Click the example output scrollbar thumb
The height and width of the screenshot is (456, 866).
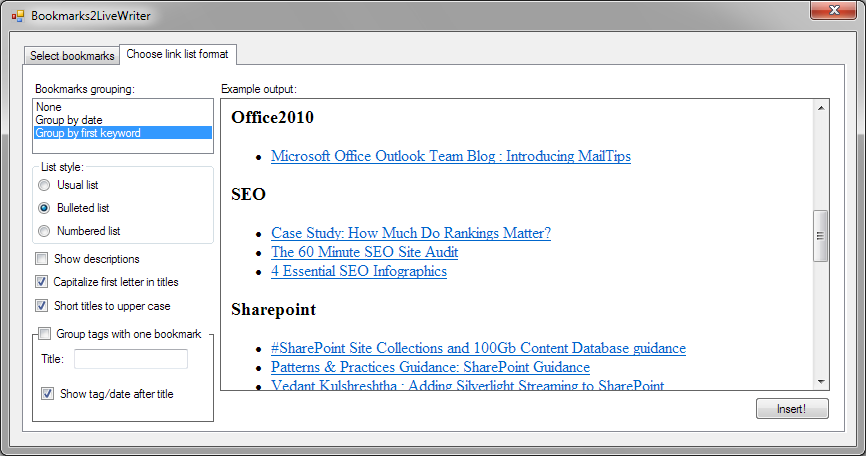(821, 236)
